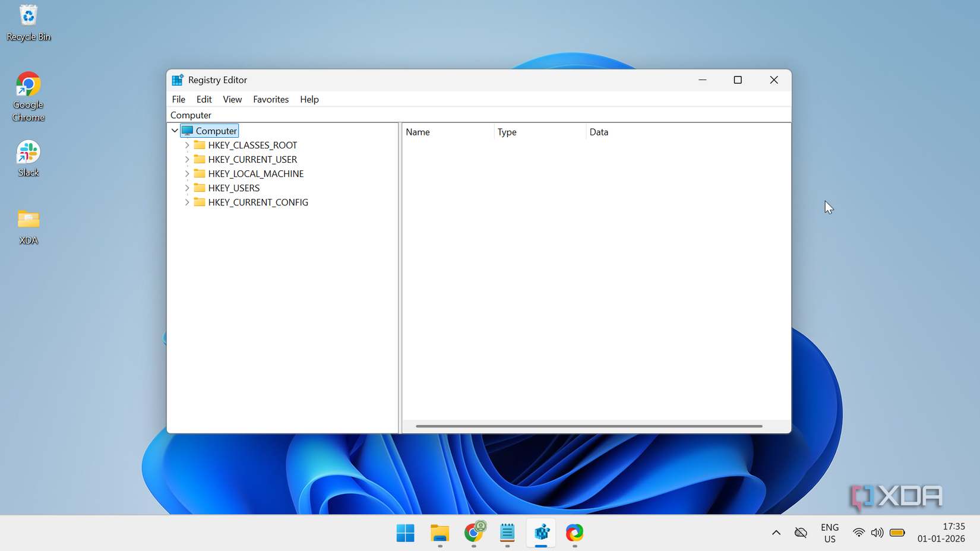Click the HKEY_CURRENT_USER folder icon
The image size is (980, 551).
click(200, 159)
